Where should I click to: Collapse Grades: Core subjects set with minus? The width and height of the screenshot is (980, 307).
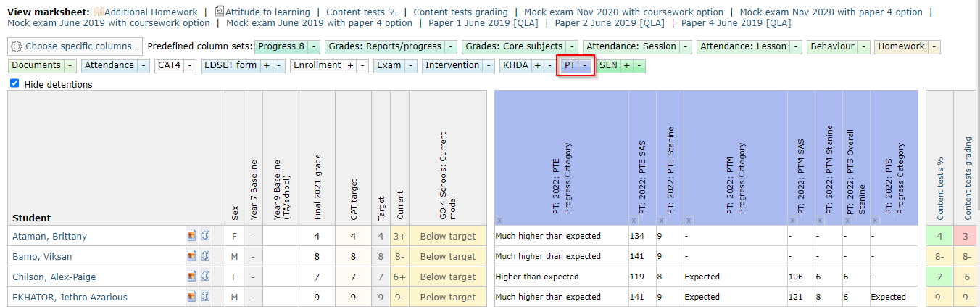pos(571,46)
